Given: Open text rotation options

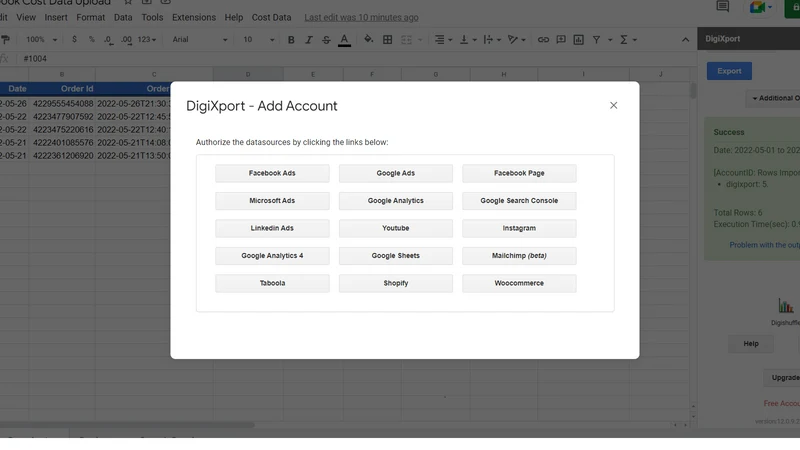Looking at the screenshot, I should [517, 39].
